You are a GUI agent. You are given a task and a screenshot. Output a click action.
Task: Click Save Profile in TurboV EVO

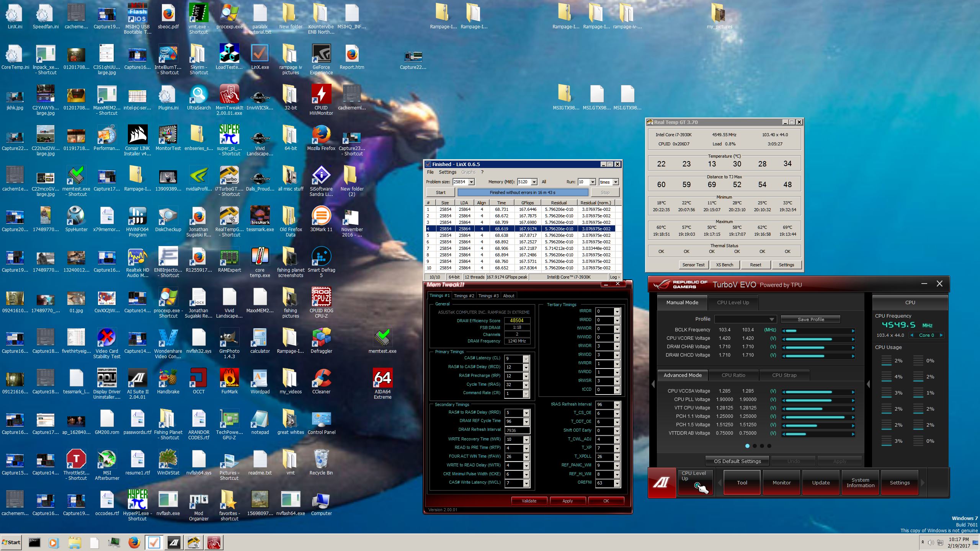pos(810,320)
